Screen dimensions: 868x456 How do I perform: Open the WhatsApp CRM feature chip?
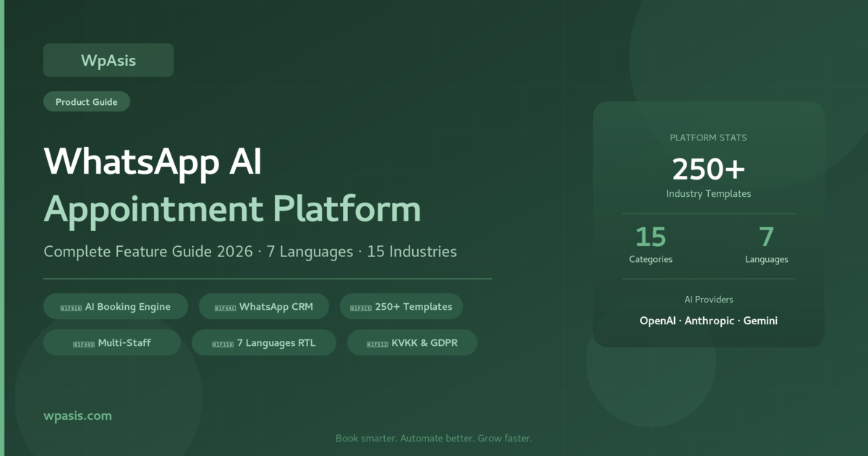pos(264,306)
